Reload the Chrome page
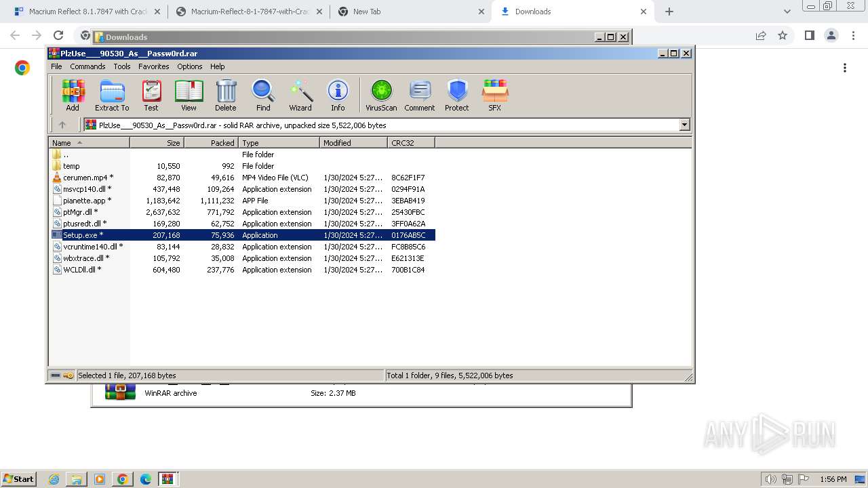Viewport: 868px width, 488px height. [58, 35]
